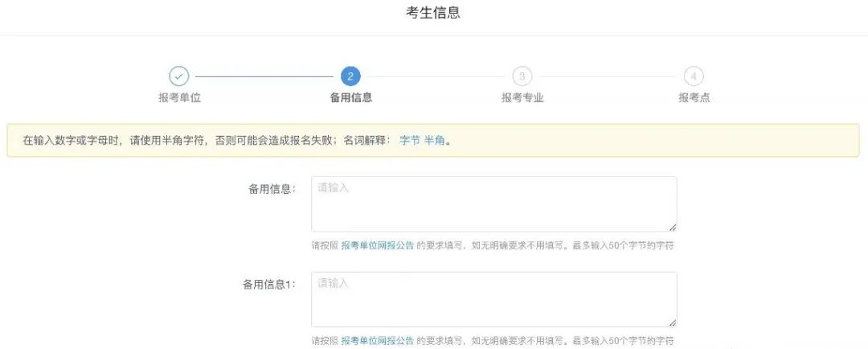Click the completed checkmark step circle
This screenshot has height=349, width=868.
[x=178, y=76]
